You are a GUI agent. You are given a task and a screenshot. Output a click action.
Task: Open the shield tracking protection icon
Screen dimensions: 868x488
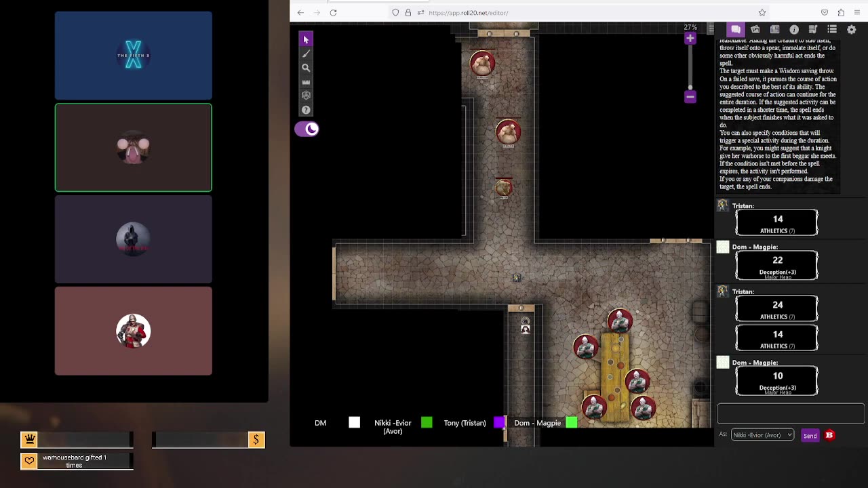[x=395, y=12]
